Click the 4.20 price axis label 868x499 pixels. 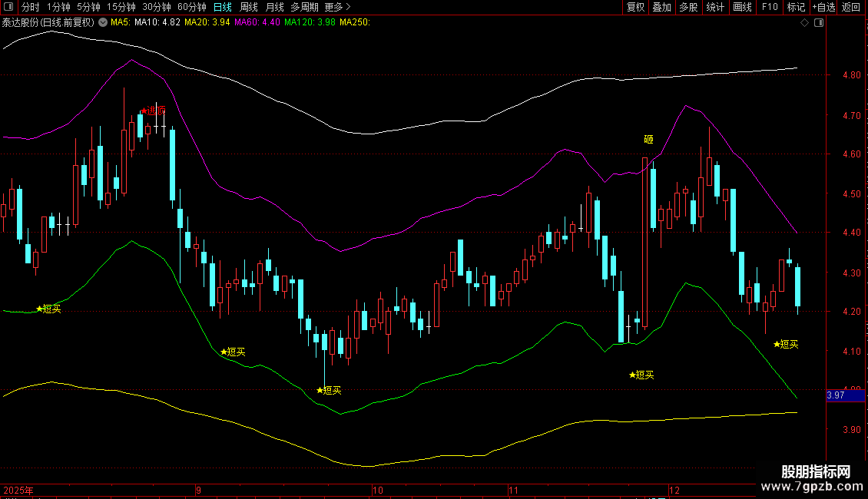[851, 312]
